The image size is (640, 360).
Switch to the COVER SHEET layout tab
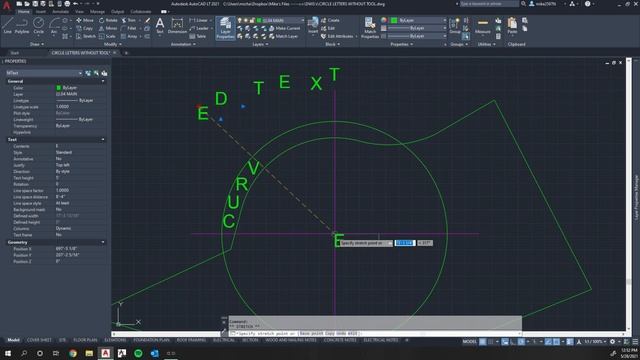[39, 340]
